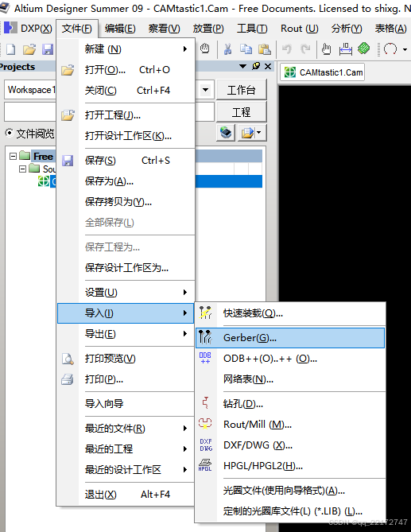This screenshot has height=532, width=411.
Task: Click the DXP logo icon
Action: [x=10, y=28]
